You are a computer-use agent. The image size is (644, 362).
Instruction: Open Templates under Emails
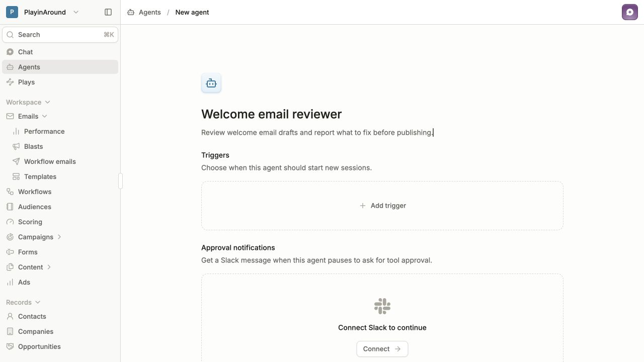pyautogui.click(x=40, y=176)
